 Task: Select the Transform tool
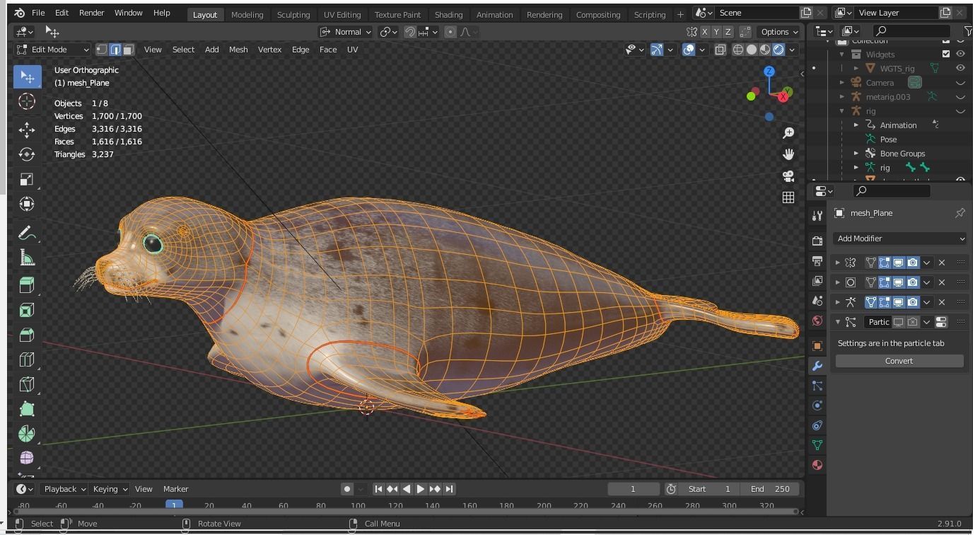point(27,204)
